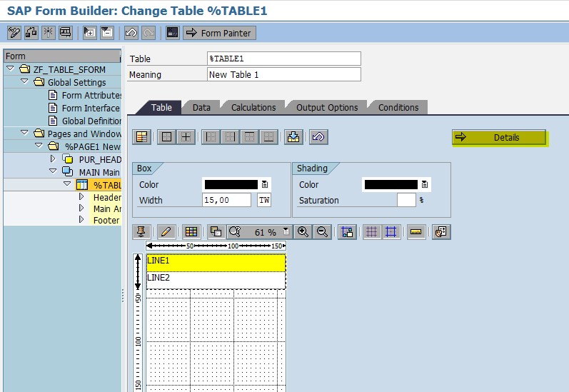Apply bottom border line icon

coord(268,137)
